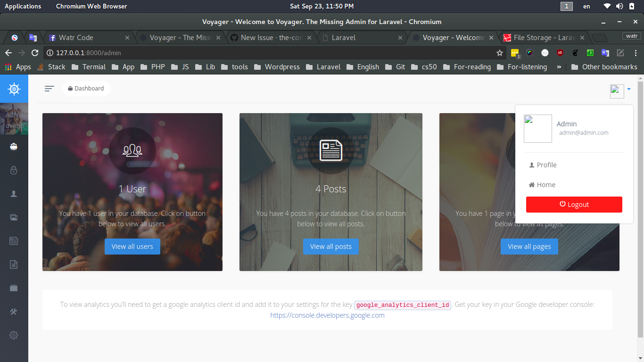Open the Voyager dashboard via the ship icon

(14, 146)
